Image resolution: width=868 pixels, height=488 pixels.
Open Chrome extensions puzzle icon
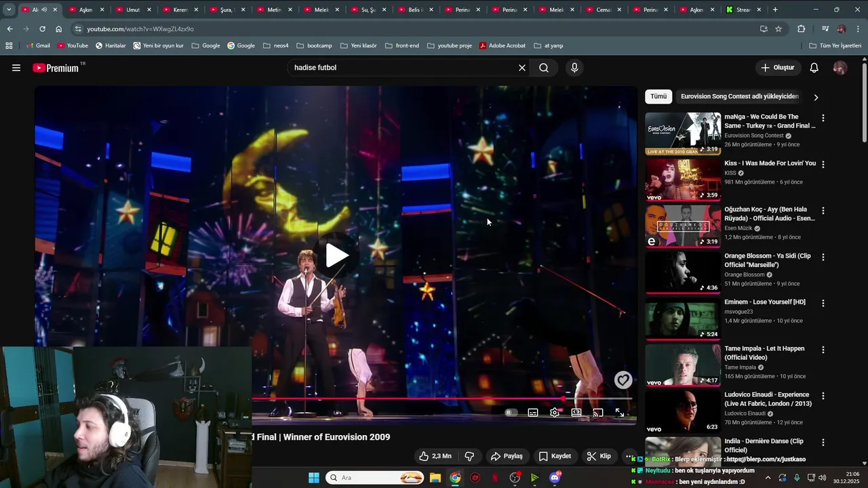click(x=801, y=29)
